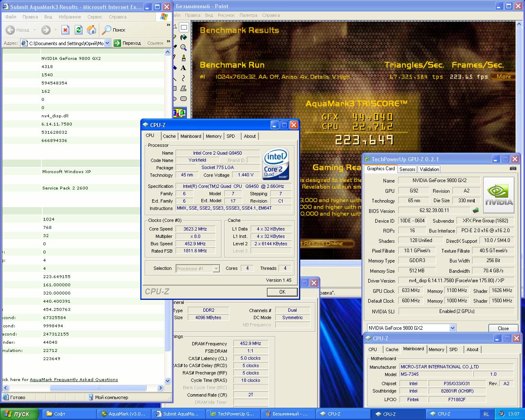Click the 'Intel Core 2 Quad Q9450' name field
This screenshot has width=525, height=420.
[217, 153]
